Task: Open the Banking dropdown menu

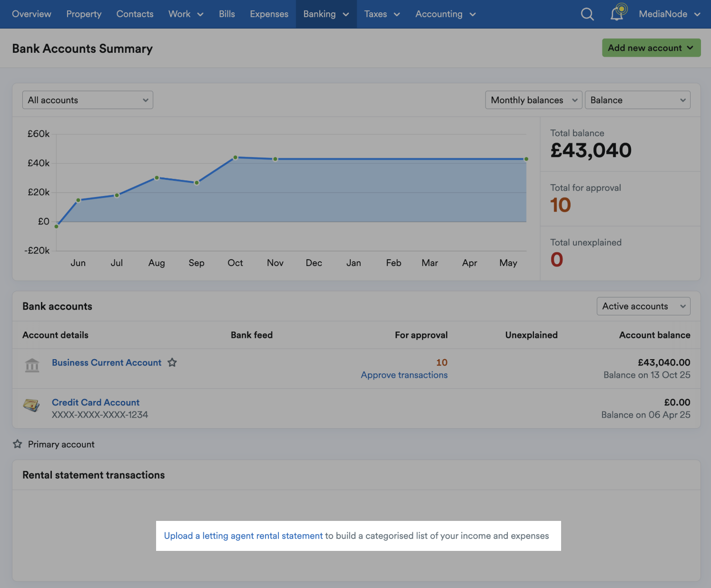Action: coord(326,14)
